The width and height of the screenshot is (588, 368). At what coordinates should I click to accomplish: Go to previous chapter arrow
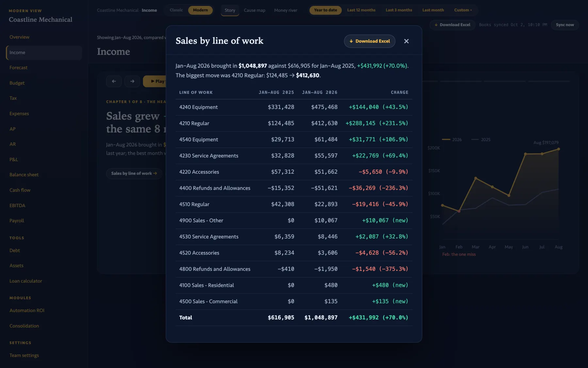coord(114,81)
